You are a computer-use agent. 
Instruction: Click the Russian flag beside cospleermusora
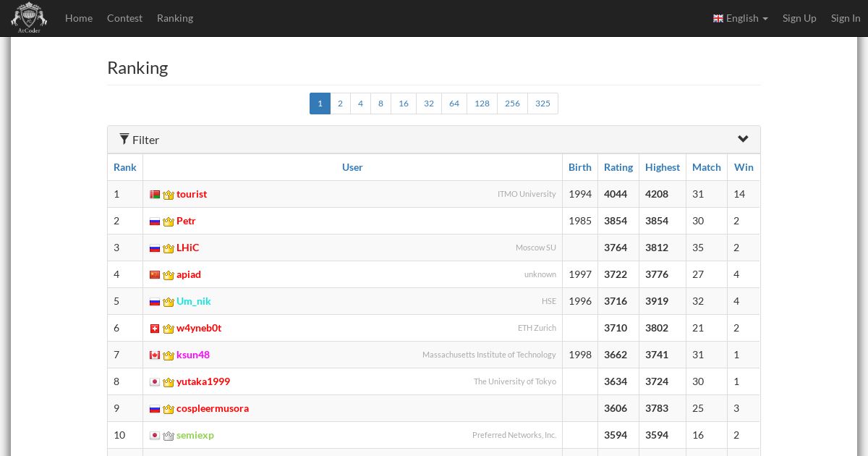155,409
